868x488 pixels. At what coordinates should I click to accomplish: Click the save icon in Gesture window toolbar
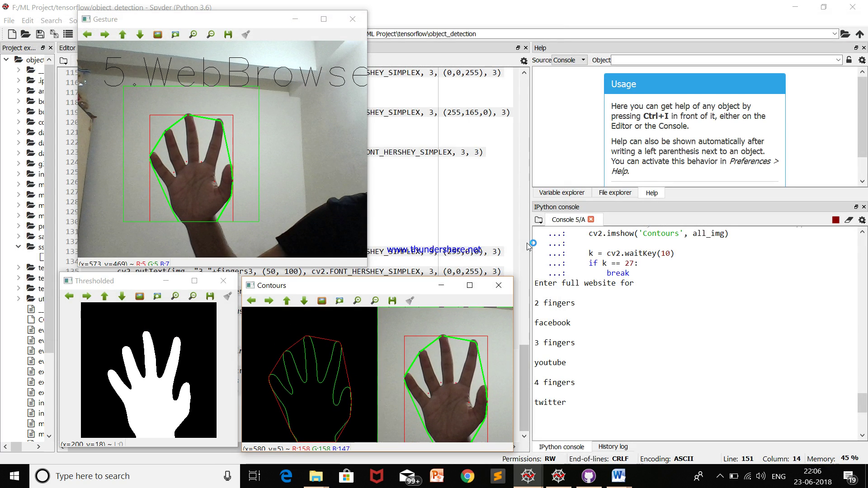228,34
